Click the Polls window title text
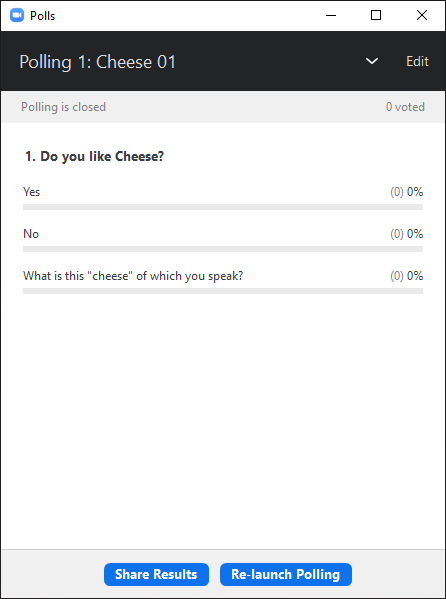Viewport: 446px width, 599px height. [42, 16]
